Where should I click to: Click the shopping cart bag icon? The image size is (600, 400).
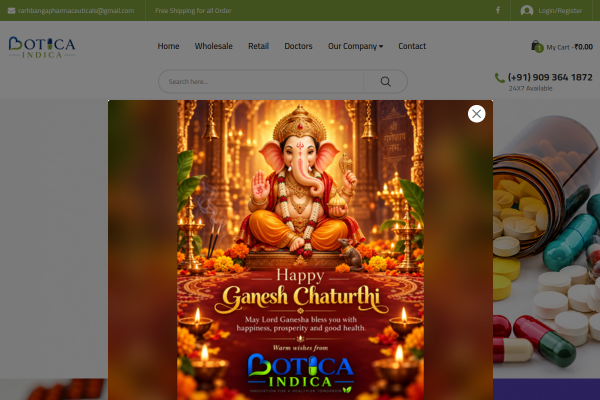536,46
